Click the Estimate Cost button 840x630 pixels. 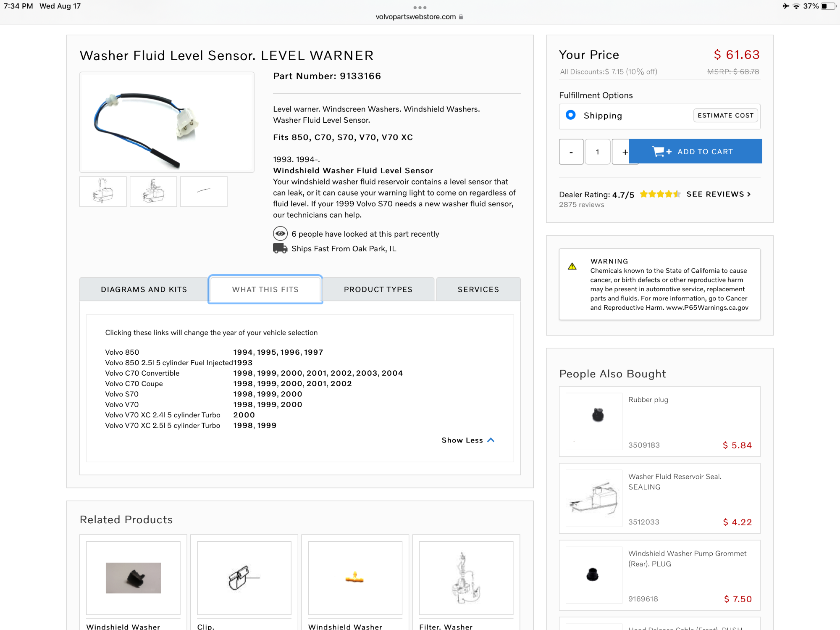[725, 115]
